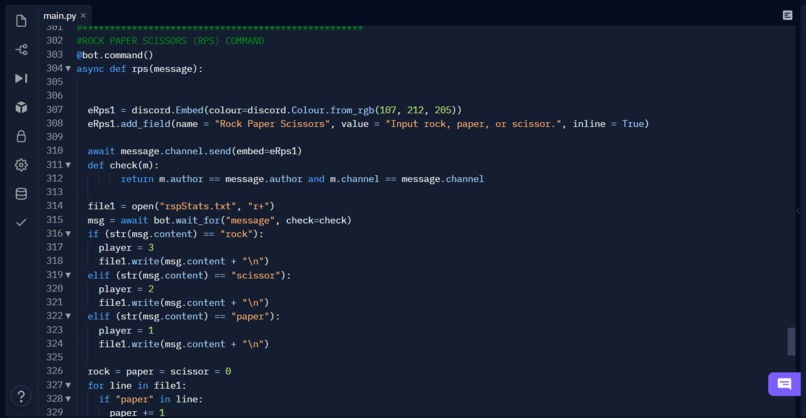Click "await message.channel.send" on line 310
Image resolution: width=806 pixels, height=418 pixels.
click(159, 151)
